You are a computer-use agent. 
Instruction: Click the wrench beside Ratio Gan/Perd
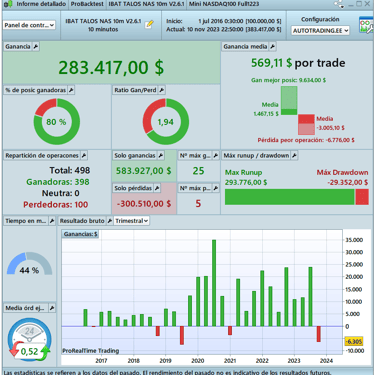pos(162,90)
